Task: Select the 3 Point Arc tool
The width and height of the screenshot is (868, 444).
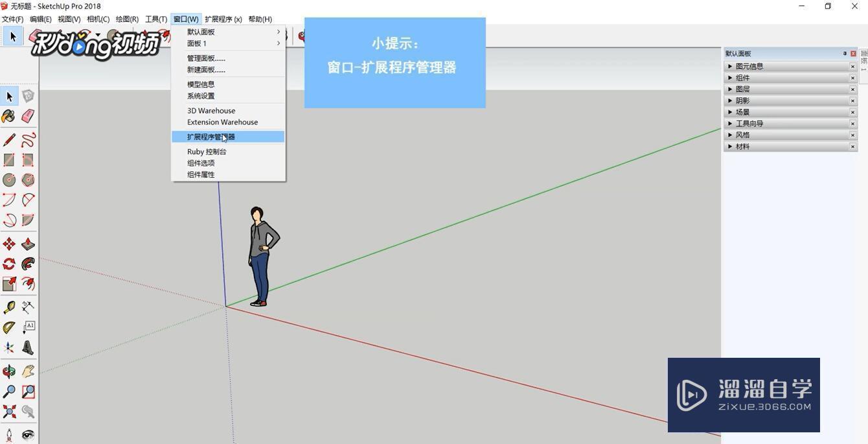Action: [9, 220]
